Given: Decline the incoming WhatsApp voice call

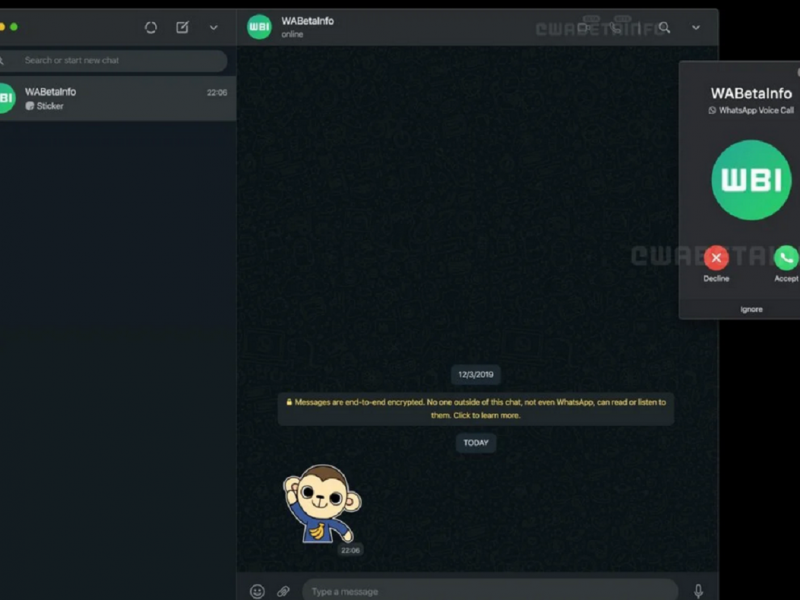Looking at the screenshot, I should [x=716, y=258].
